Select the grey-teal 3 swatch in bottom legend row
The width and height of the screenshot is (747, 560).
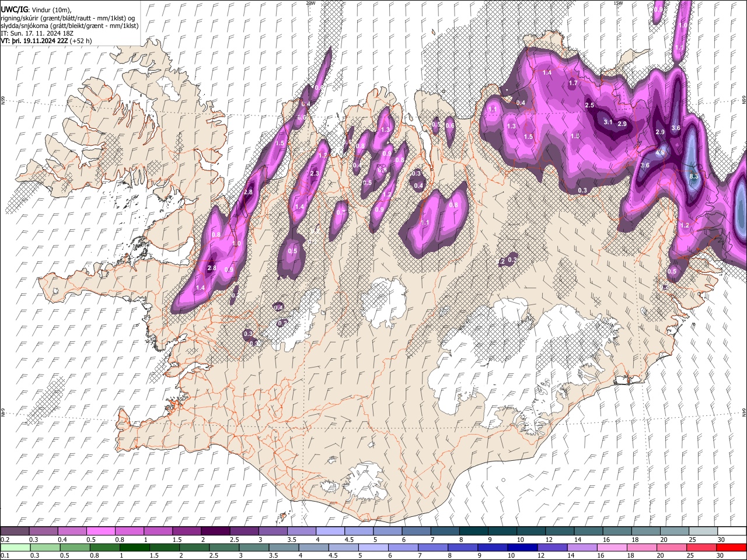coord(254,547)
